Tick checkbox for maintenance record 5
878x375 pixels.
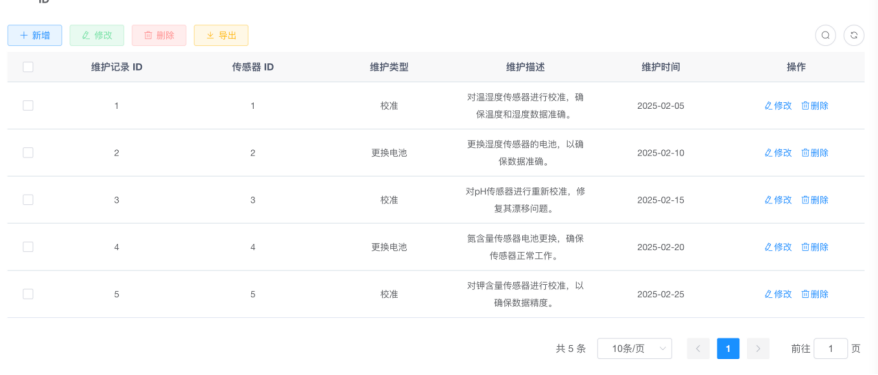click(28, 294)
